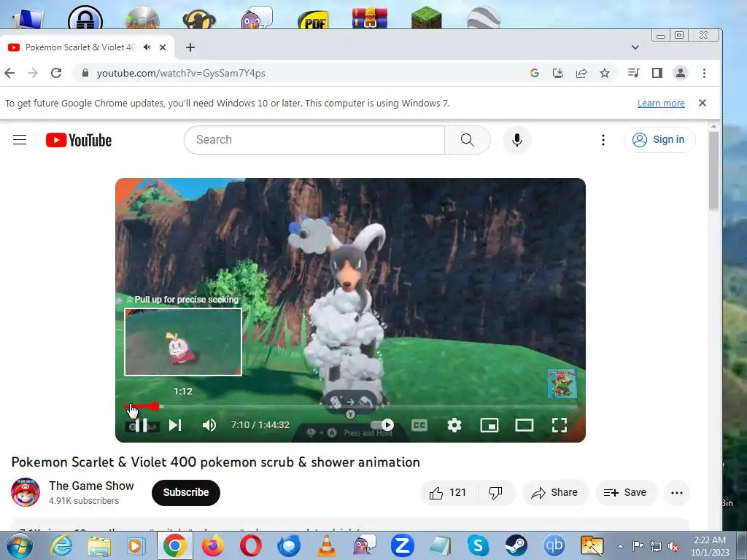
Task: Dismiss the Chrome update infobar
Action: click(703, 103)
